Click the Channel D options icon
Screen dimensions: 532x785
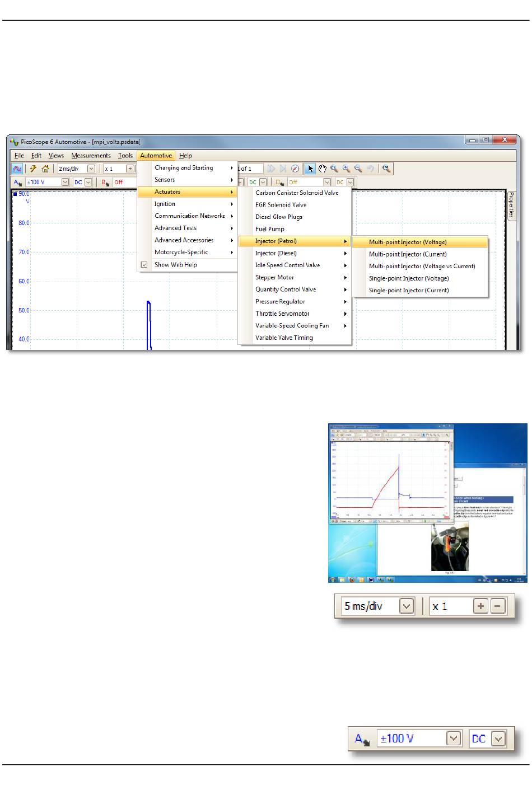click(x=280, y=183)
